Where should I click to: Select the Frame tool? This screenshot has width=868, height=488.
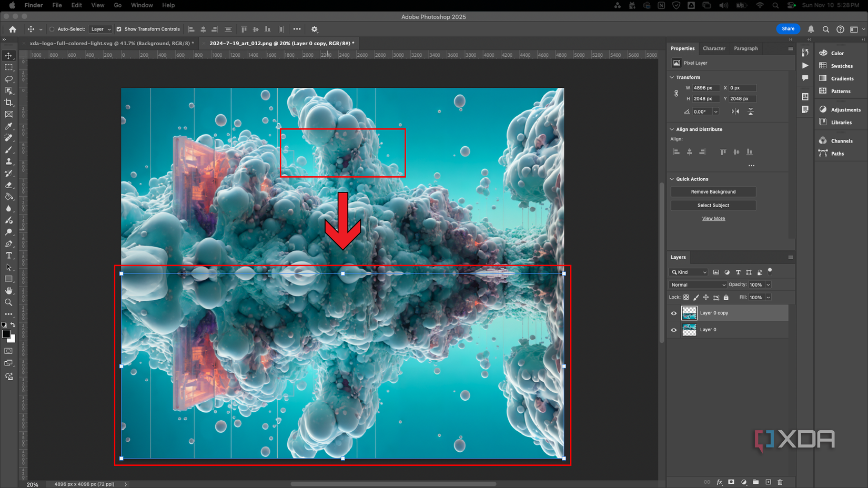(x=8, y=114)
